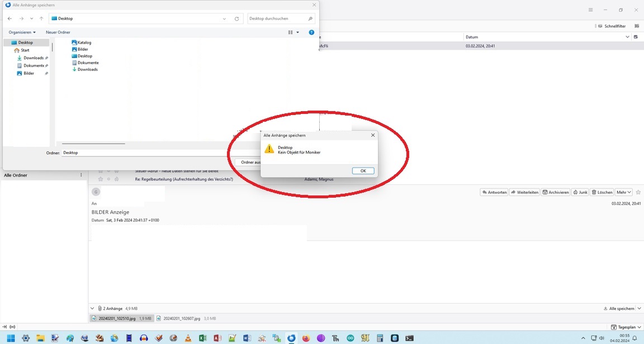Click the connection status icon in status bar
The image size is (644, 344).
click(12, 327)
